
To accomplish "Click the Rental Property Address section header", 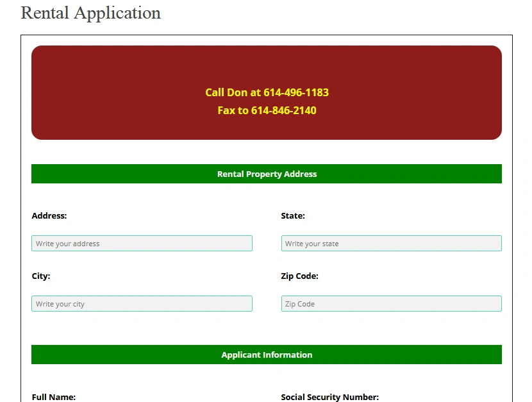I will (267, 174).
